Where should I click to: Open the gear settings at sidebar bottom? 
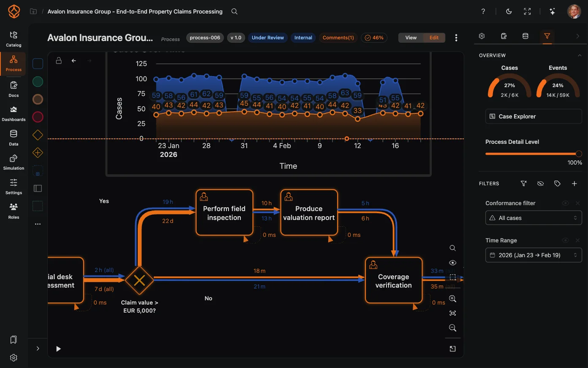(x=14, y=358)
